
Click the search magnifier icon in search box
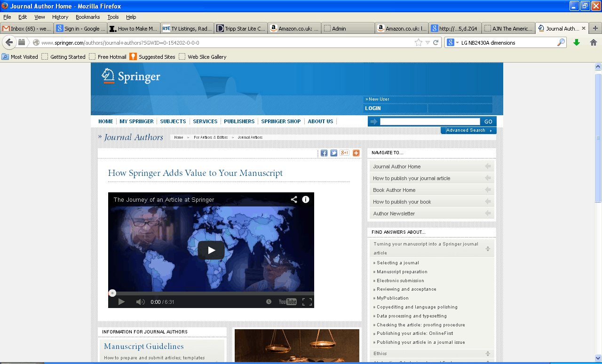(561, 42)
